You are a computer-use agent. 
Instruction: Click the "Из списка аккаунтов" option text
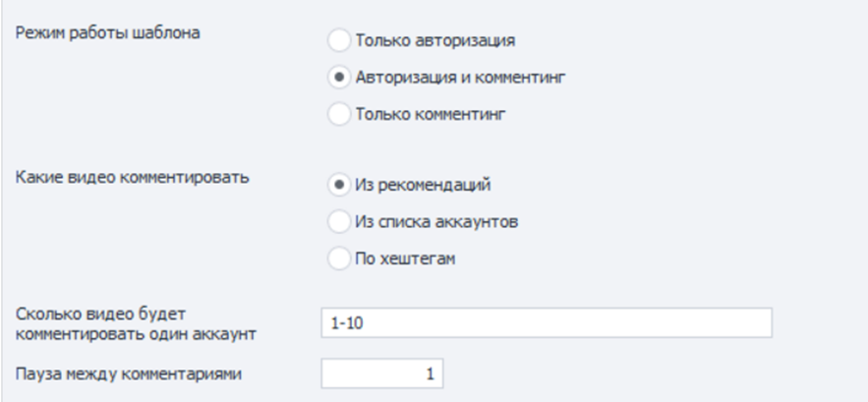tap(430, 220)
